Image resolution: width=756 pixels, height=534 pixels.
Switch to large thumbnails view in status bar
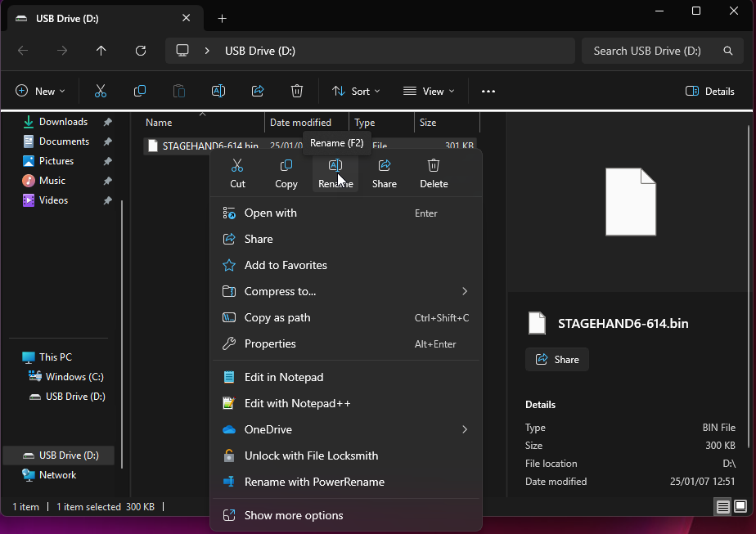740,507
